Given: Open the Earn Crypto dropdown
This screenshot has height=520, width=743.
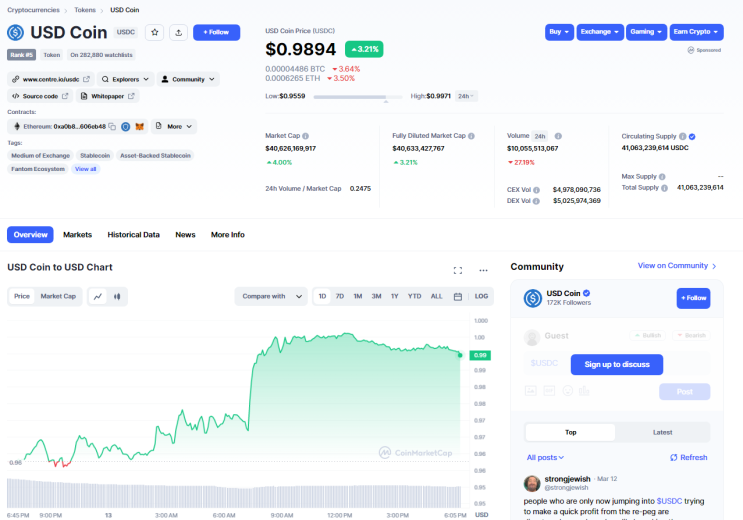Looking at the screenshot, I should [697, 32].
